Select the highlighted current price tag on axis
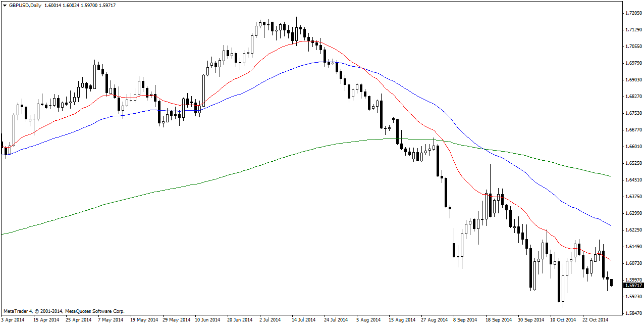 click(x=633, y=286)
